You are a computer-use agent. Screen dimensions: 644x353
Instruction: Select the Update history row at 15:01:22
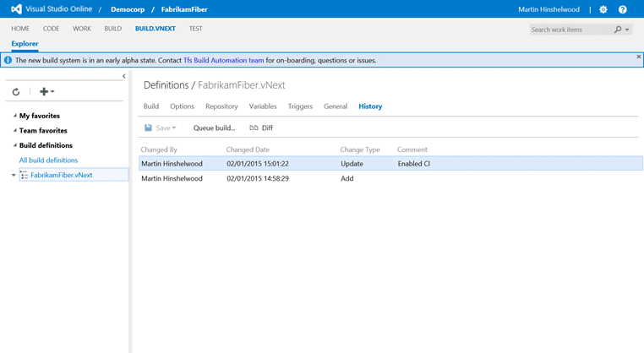(x=390, y=163)
